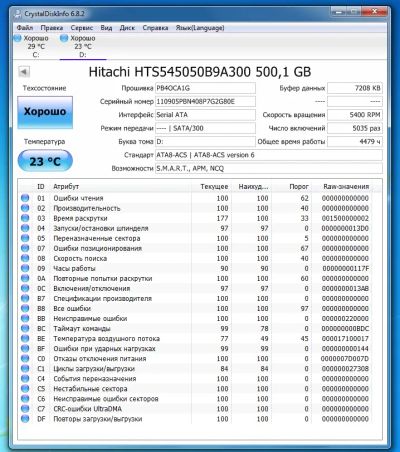Select attribute text Температура воздушного потока

coord(106,339)
